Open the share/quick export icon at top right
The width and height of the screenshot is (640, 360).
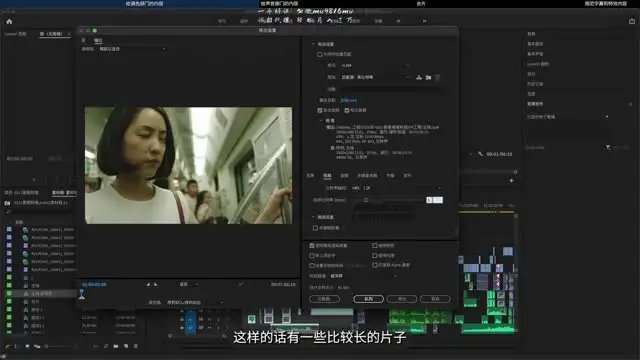(x=631, y=21)
